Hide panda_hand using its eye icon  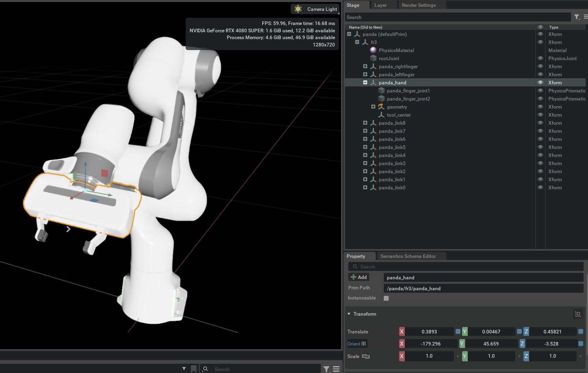(x=540, y=82)
